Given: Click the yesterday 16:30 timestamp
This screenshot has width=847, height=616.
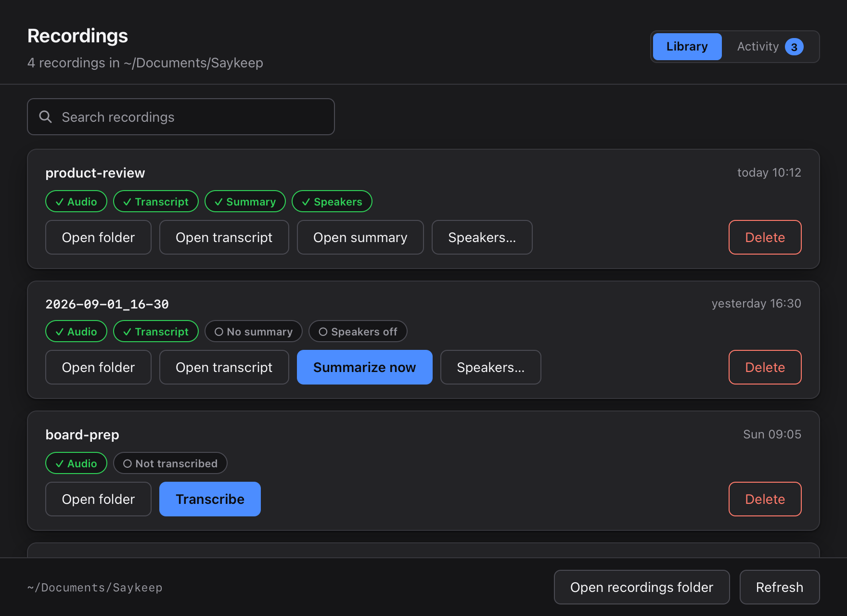Looking at the screenshot, I should tap(756, 303).
